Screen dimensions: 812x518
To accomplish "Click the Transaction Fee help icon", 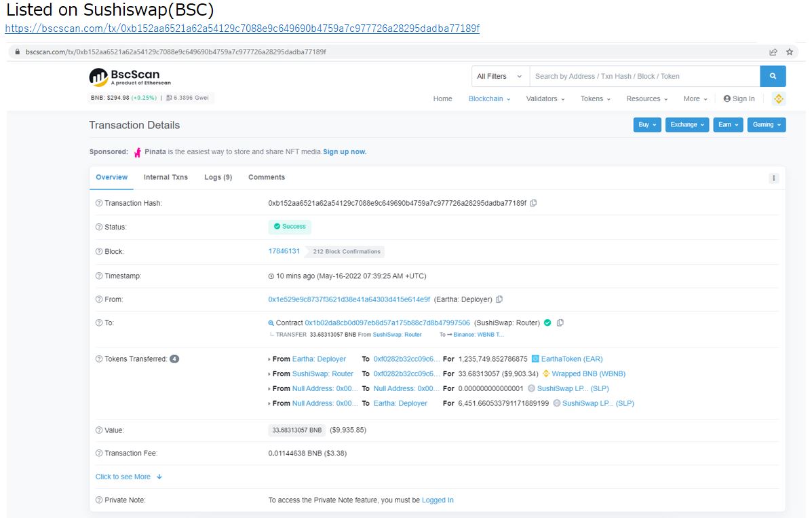I will tap(99, 454).
